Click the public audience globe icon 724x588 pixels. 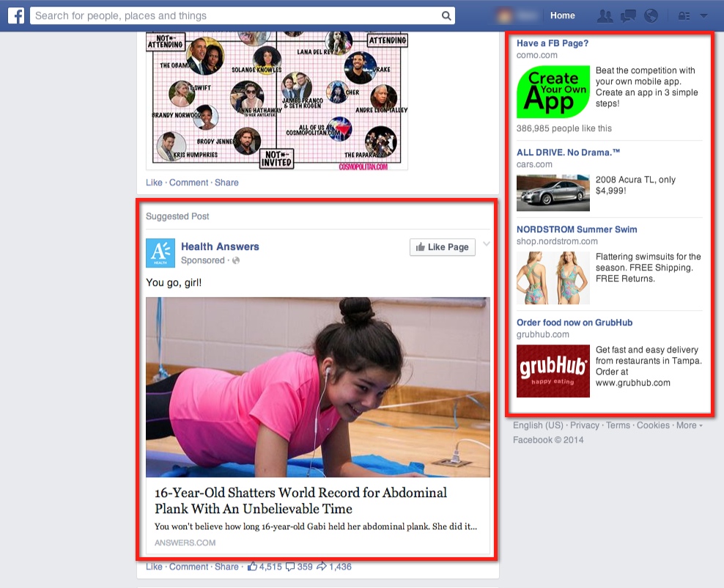(x=236, y=260)
